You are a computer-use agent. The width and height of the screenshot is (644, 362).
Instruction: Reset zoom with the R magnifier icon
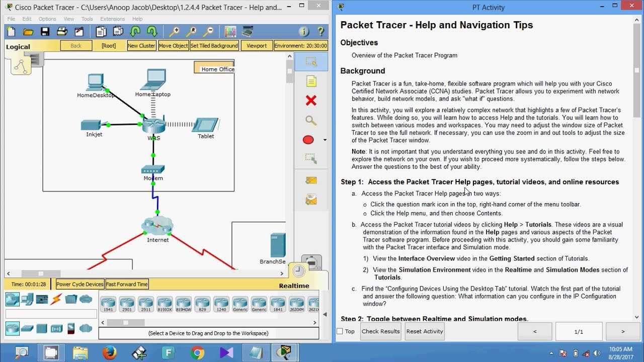pyautogui.click(x=191, y=32)
